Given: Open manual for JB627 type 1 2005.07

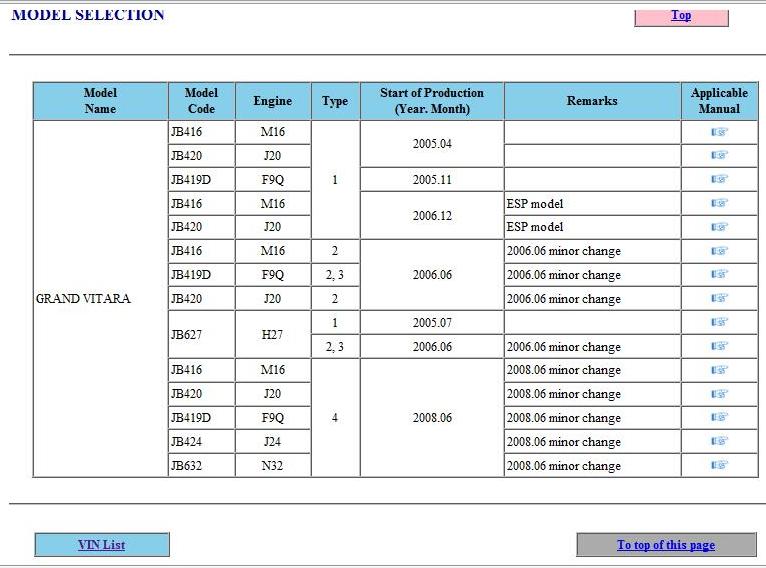Looking at the screenshot, I should 719,322.
